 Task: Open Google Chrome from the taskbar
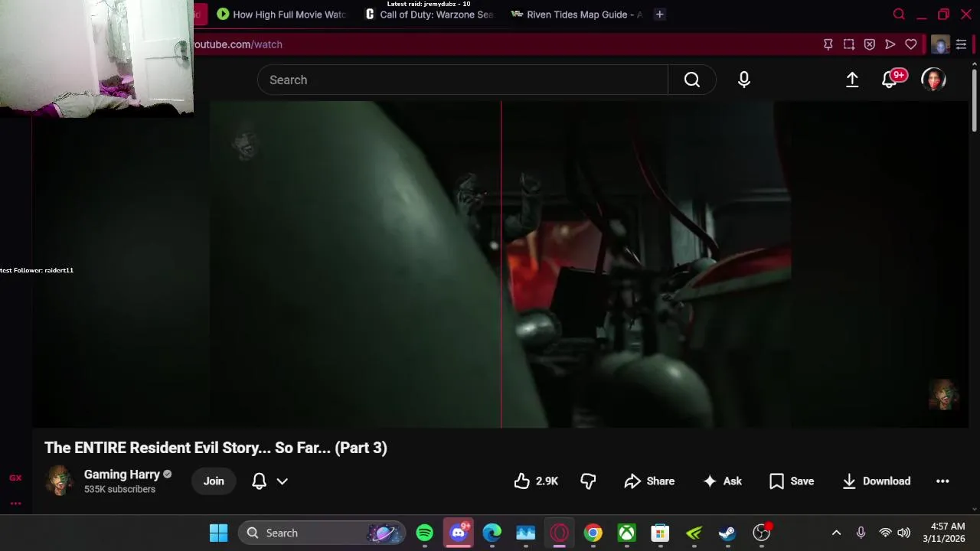pyautogui.click(x=593, y=533)
